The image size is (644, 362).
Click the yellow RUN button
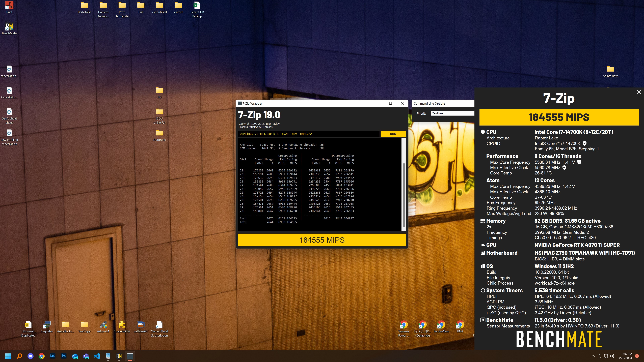[393, 134]
